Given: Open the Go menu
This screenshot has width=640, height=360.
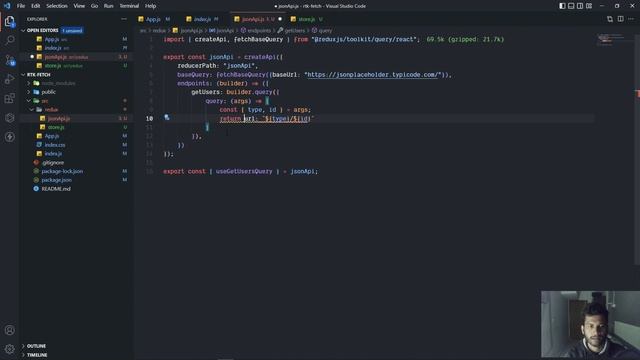Looking at the screenshot, I should [x=94, y=6].
